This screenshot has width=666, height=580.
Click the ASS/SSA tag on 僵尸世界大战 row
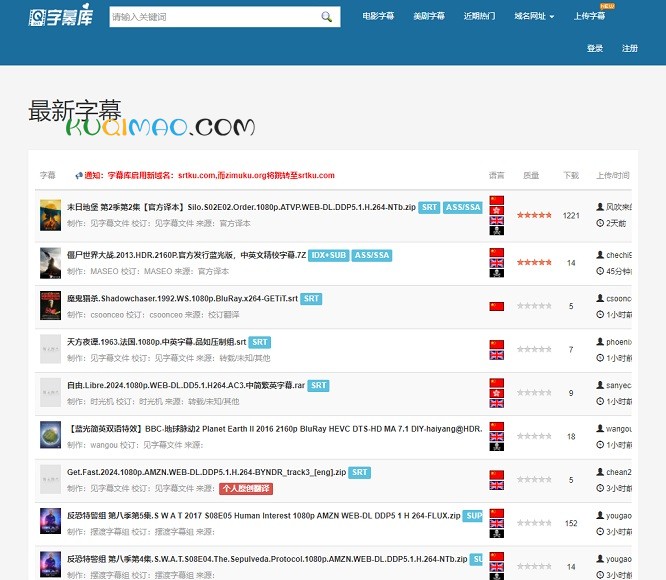(x=372, y=255)
